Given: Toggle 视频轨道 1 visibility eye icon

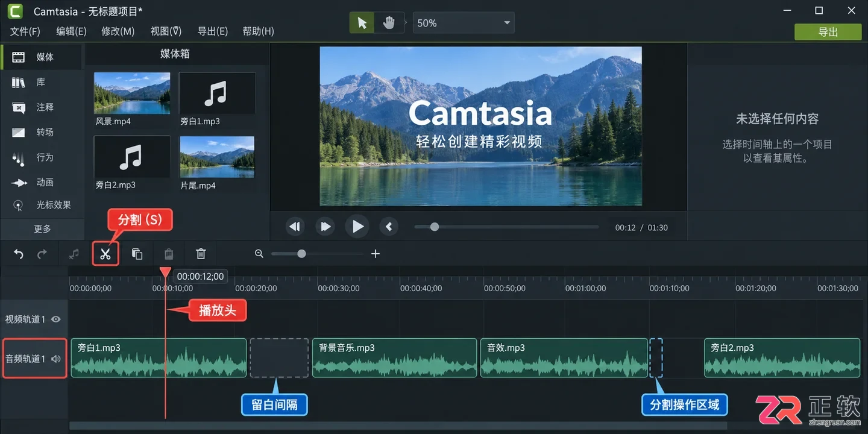Looking at the screenshot, I should (x=56, y=319).
